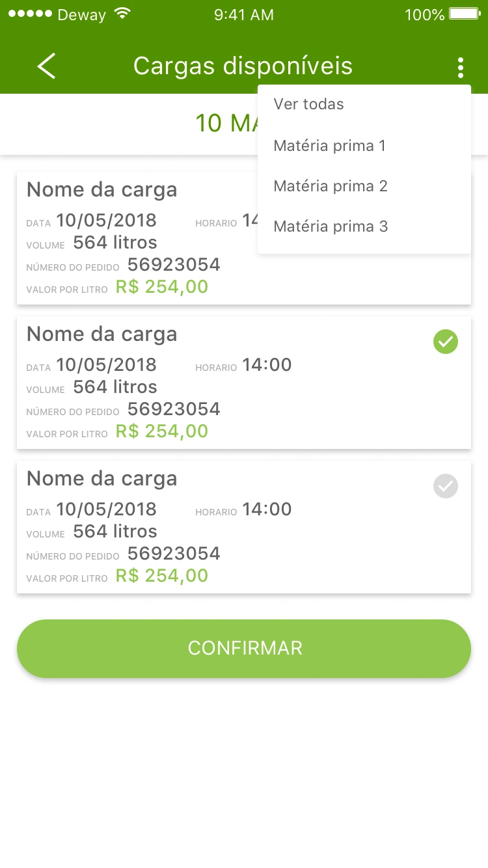Screen dimensions: 488x868
Task: Tap the signal strength dots
Action: 30,14
